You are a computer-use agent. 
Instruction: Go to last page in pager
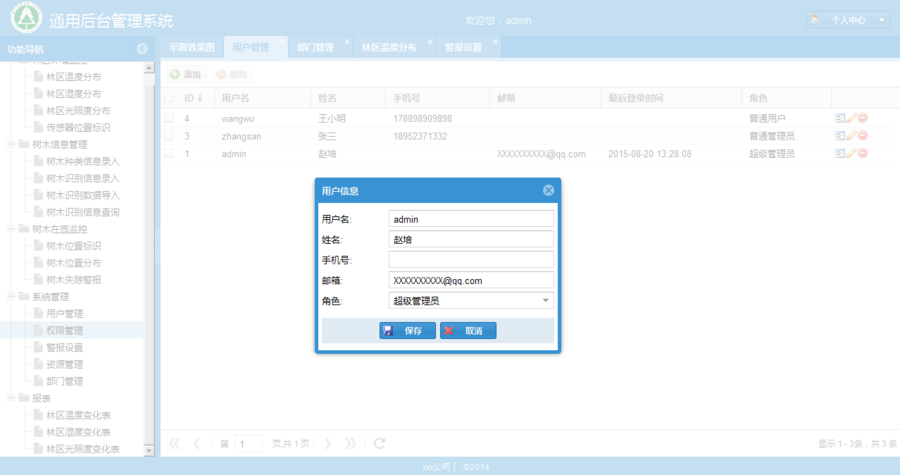coord(350,443)
